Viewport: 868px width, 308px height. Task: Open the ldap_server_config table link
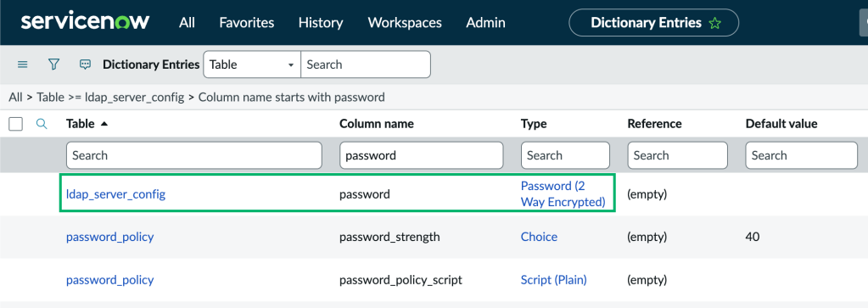coord(115,194)
